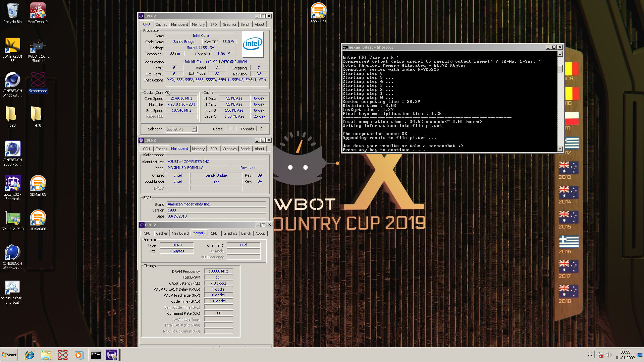644x362 pixels.
Task: Click scroll down arrow in hexus_pifast window
Action: (x=560, y=149)
